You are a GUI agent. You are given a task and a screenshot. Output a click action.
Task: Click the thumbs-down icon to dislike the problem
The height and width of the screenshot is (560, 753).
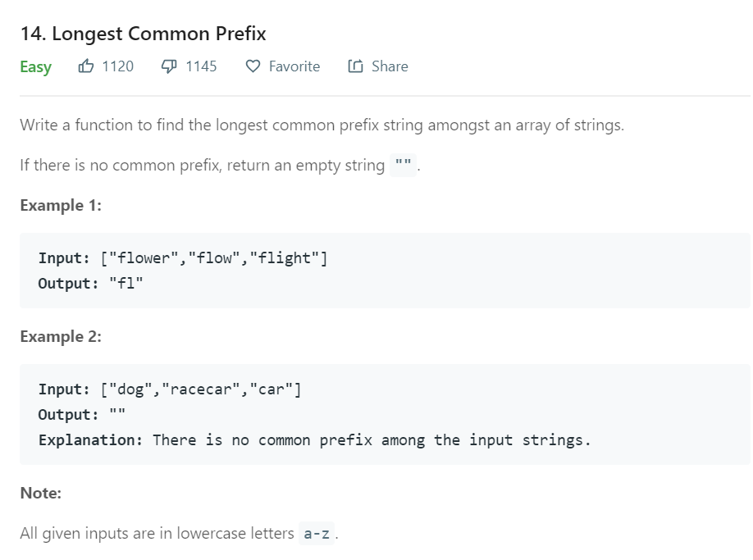(168, 66)
